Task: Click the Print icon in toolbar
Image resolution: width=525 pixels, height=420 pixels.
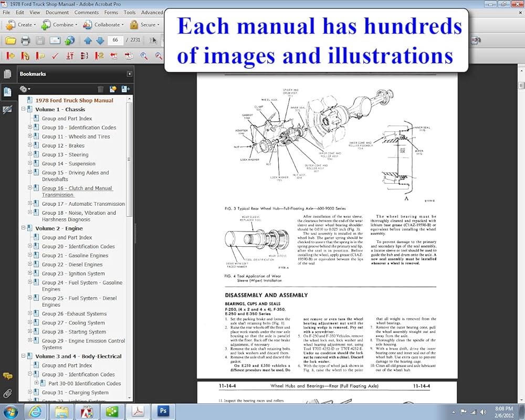Action: click(x=25, y=40)
